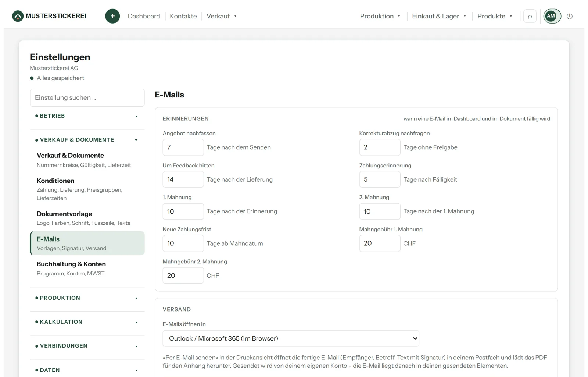Open Buchhaltung & Konten settings page
Viewport: 588px width, 377px height.
[87, 268]
